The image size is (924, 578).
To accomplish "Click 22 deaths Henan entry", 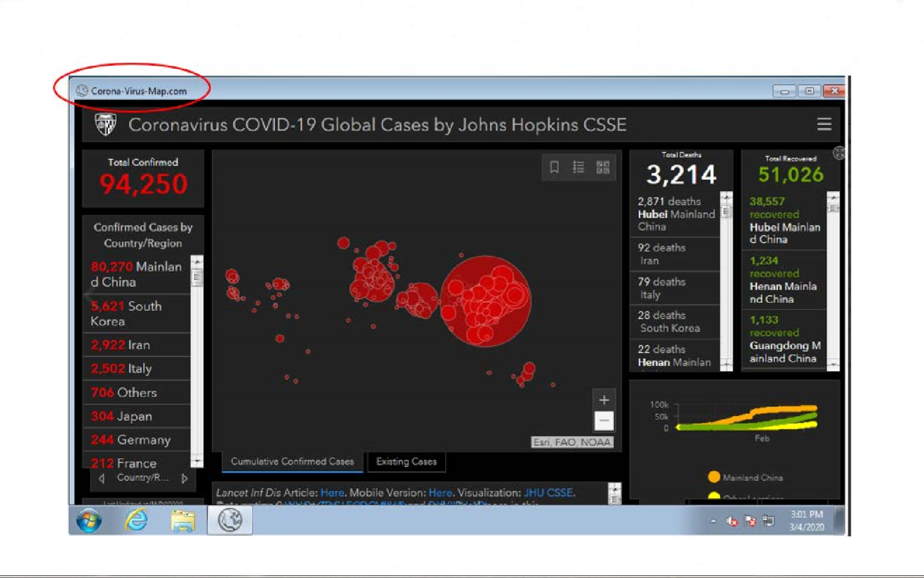I will (676, 355).
